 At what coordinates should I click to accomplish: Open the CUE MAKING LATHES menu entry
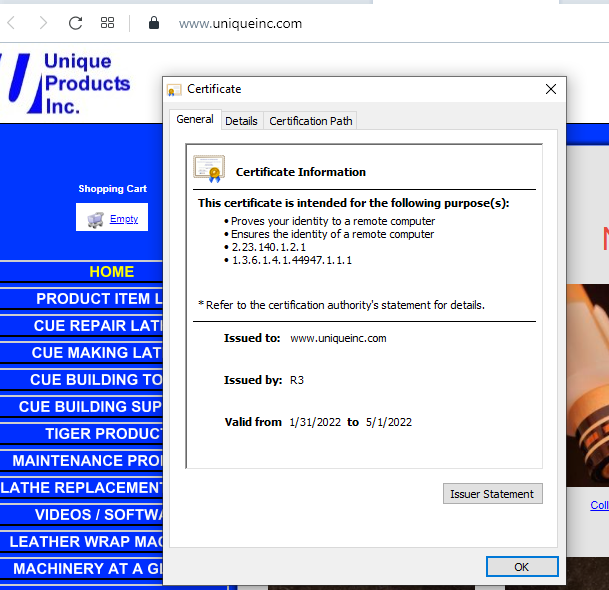pos(81,353)
